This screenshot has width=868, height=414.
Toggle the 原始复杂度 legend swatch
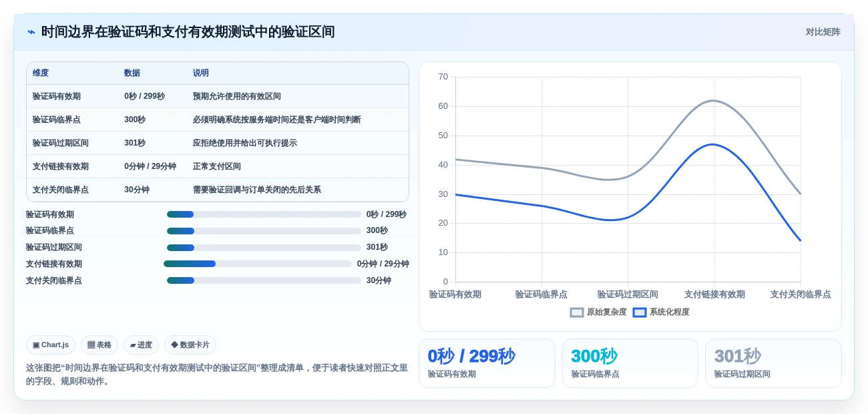pyautogui.click(x=577, y=313)
